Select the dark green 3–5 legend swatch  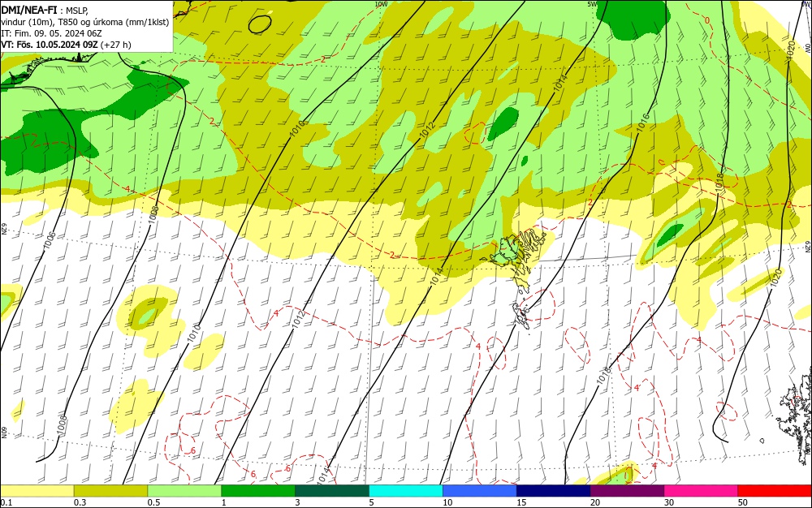332,491
